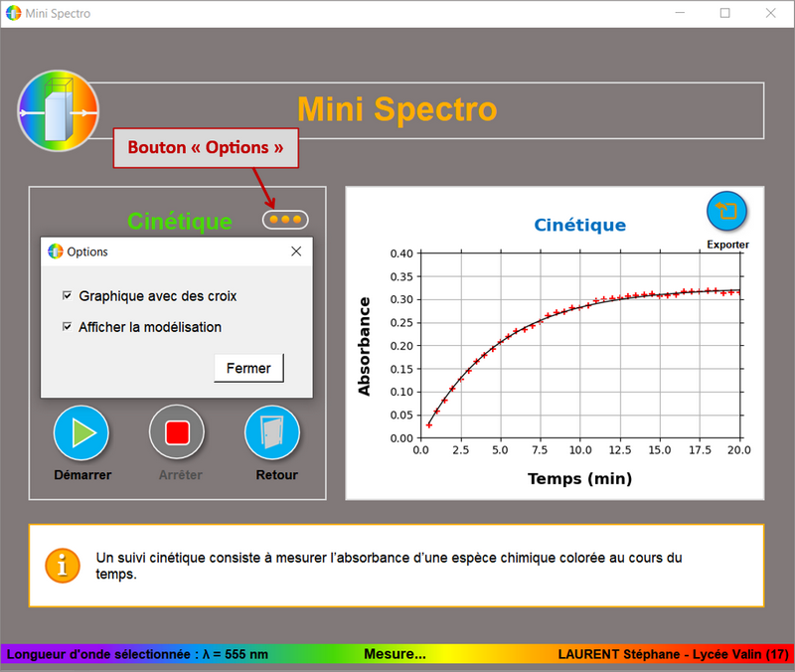
Task: Open the Options three-dot button
Action: [x=285, y=220]
